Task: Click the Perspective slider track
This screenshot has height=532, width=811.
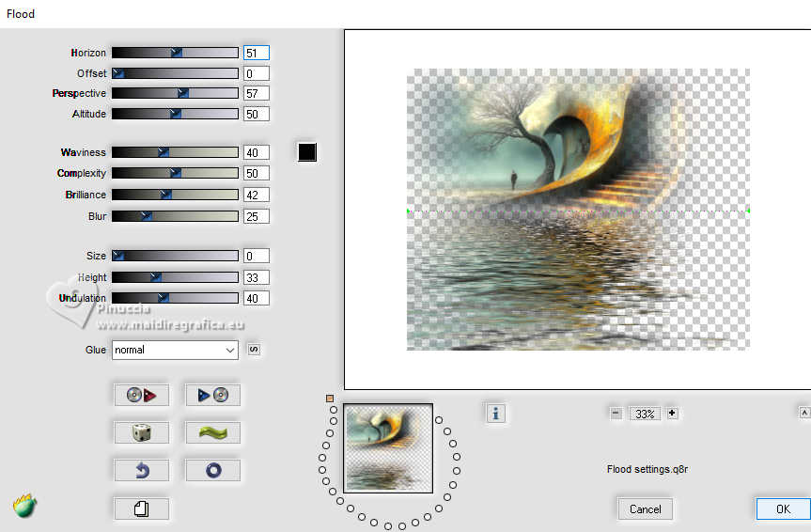Action: click(175, 93)
